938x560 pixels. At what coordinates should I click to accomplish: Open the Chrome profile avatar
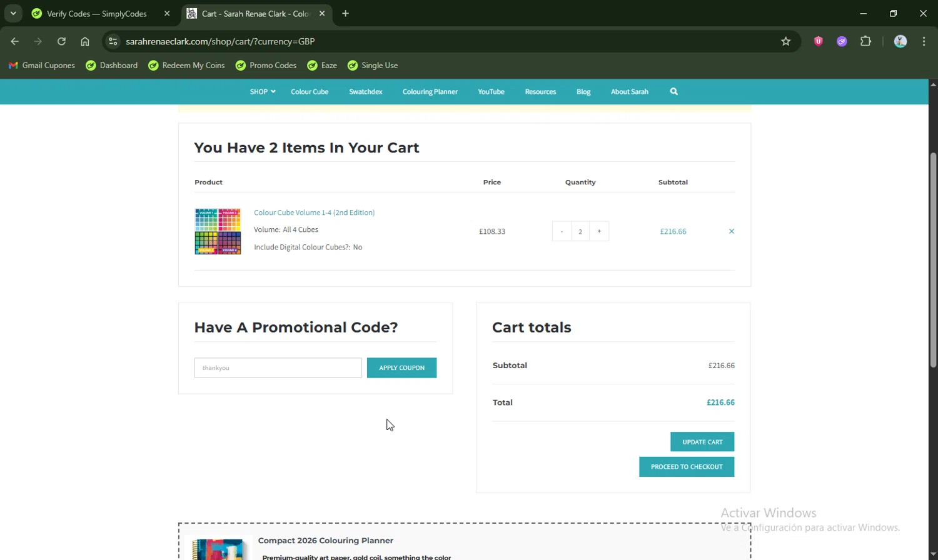pos(900,41)
